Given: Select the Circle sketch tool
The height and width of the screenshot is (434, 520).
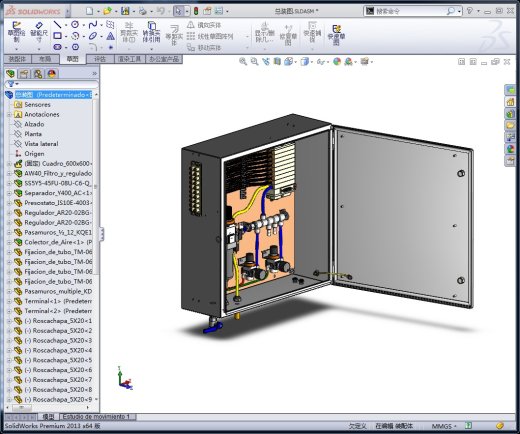Looking at the screenshot, I should coord(75,24).
